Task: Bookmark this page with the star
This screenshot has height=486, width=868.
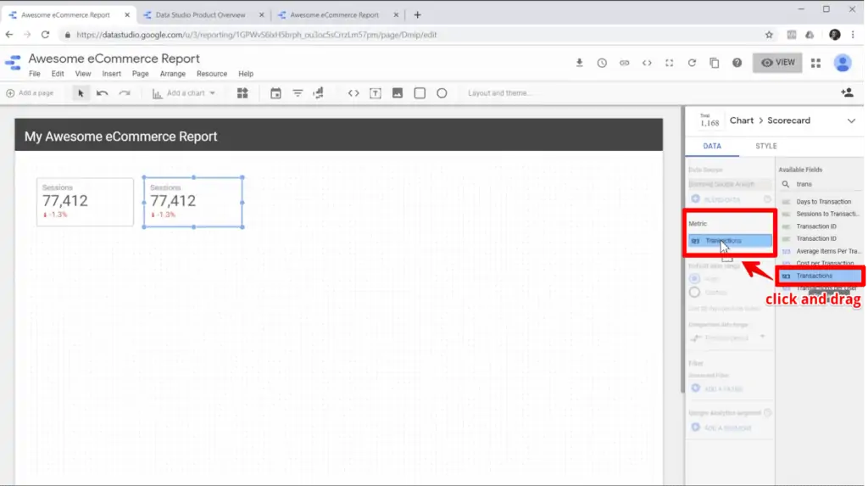Action: [769, 35]
